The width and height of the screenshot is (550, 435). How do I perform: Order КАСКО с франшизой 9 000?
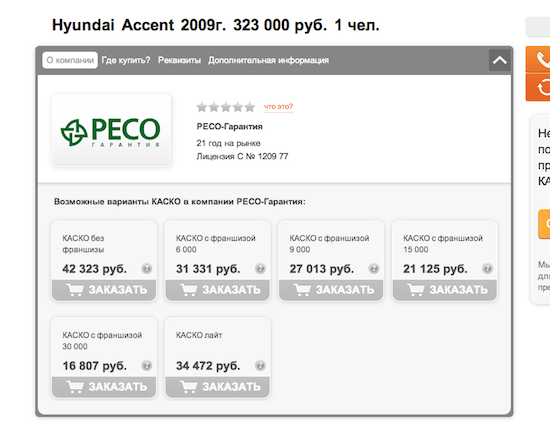click(331, 290)
